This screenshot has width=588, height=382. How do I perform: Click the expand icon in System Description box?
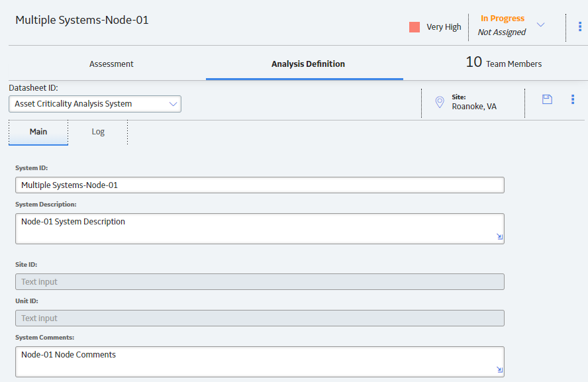tap(499, 236)
